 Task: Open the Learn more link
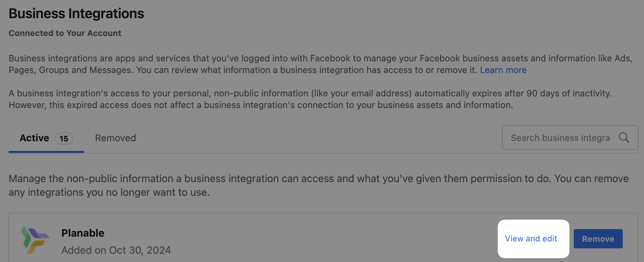click(x=503, y=70)
